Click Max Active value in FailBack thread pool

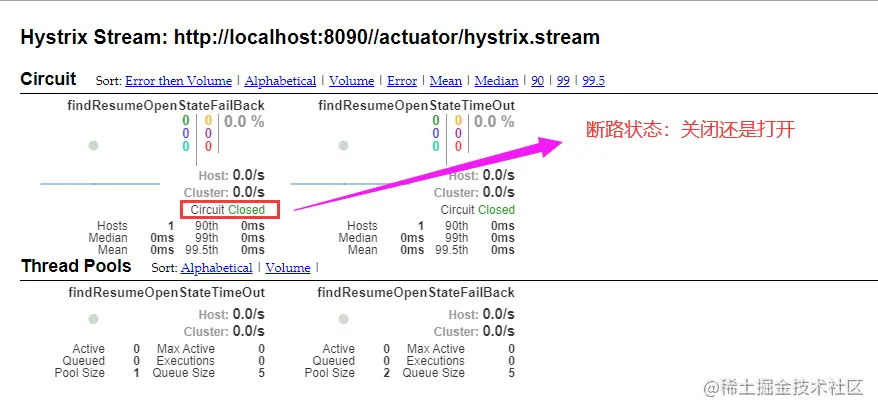pos(511,349)
